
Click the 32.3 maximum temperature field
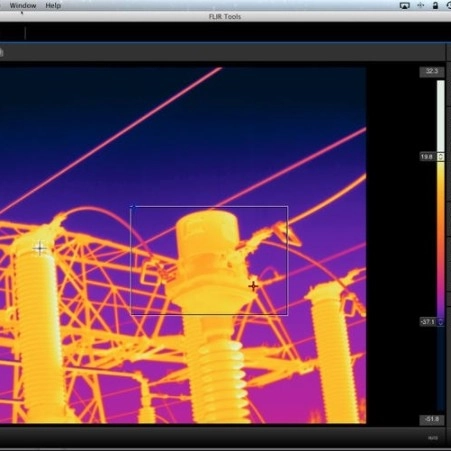coord(431,71)
